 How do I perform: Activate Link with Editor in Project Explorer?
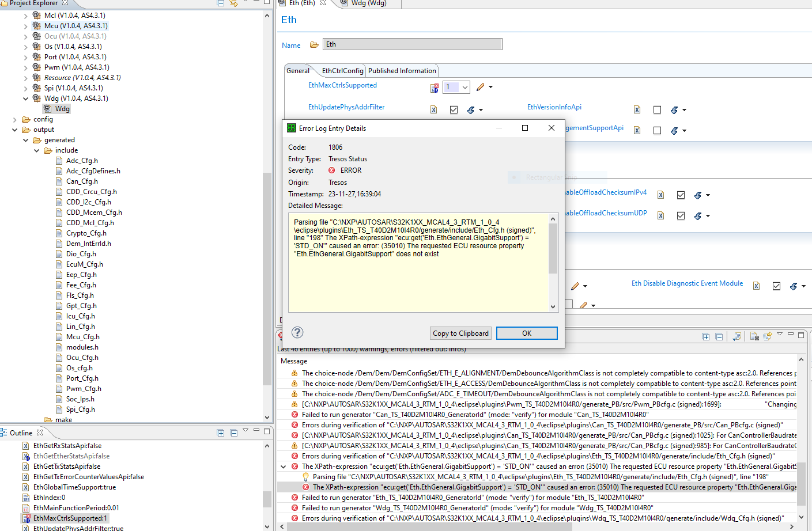233,3
